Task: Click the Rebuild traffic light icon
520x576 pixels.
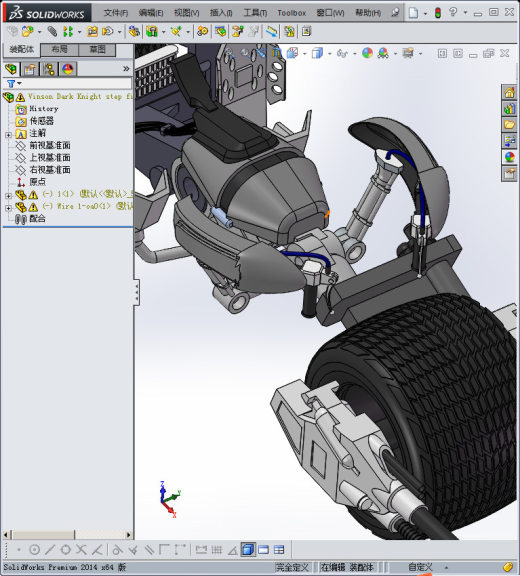Action: point(437,13)
